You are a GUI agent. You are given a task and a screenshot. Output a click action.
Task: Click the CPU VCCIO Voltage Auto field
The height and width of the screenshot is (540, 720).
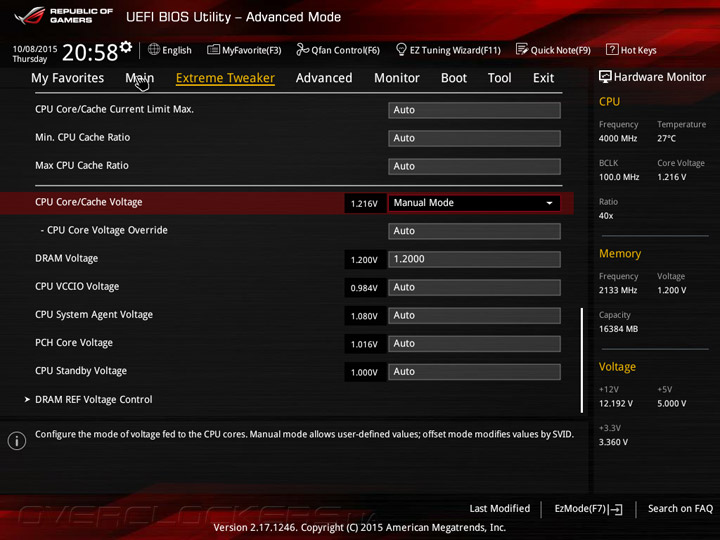(474, 287)
